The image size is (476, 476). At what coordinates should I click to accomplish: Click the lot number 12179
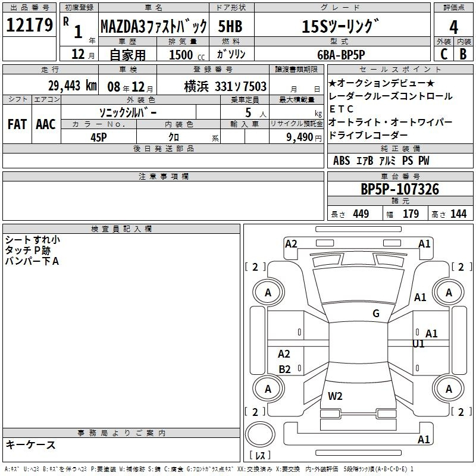29,25
